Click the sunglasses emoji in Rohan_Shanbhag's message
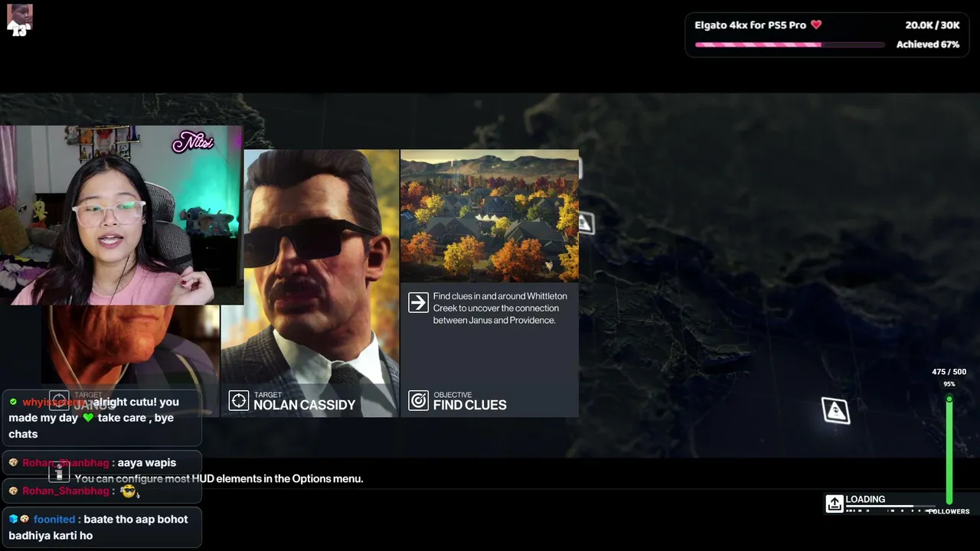This screenshot has height=551, width=980. [x=129, y=491]
